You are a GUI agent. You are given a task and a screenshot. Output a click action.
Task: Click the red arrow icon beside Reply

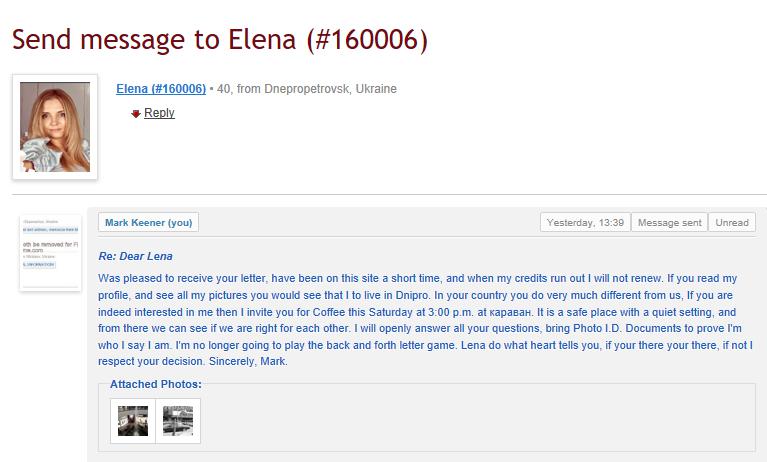tap(136, 114)
